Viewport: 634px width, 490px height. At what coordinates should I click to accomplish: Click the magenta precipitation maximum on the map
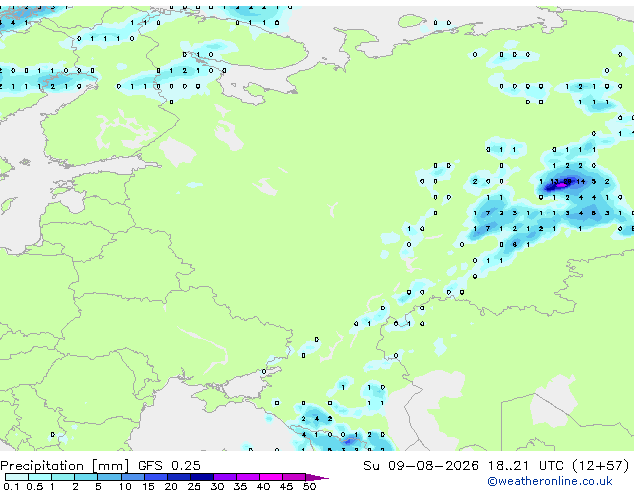[x=562, y=185]
